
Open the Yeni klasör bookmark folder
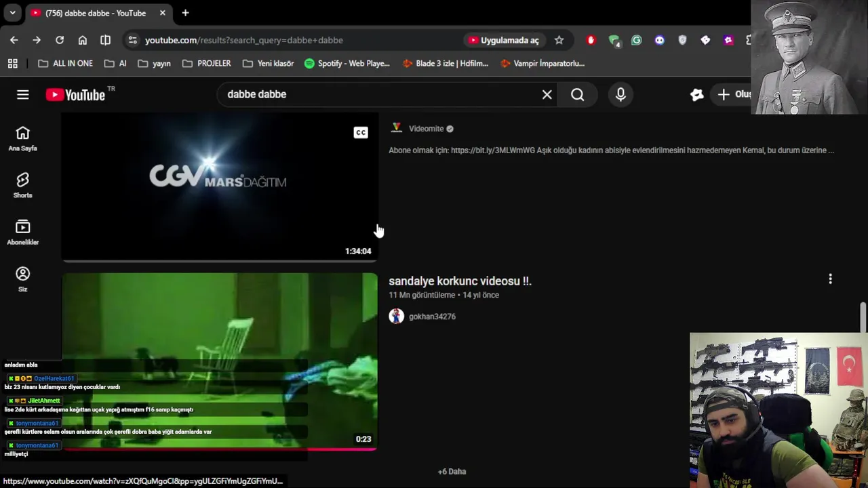[268, 63]
